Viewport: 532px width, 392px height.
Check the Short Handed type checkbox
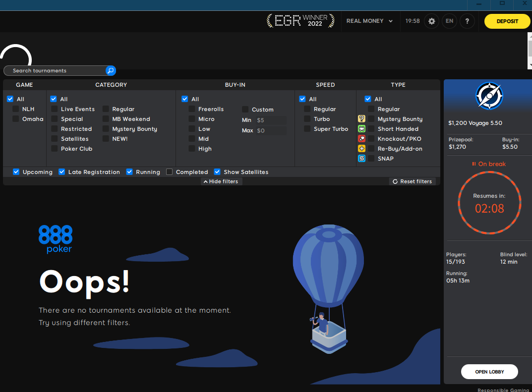(x=371, y=129)
